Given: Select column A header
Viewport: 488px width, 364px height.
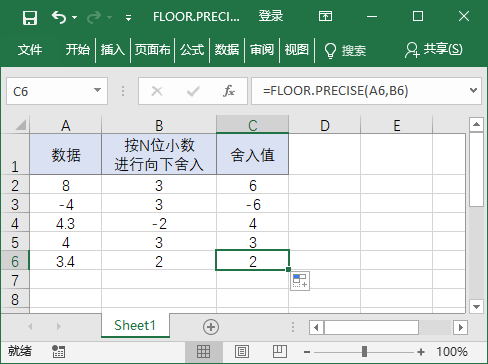Looking at the screenshot, I should pyautogui.click(x=66, y=125).
